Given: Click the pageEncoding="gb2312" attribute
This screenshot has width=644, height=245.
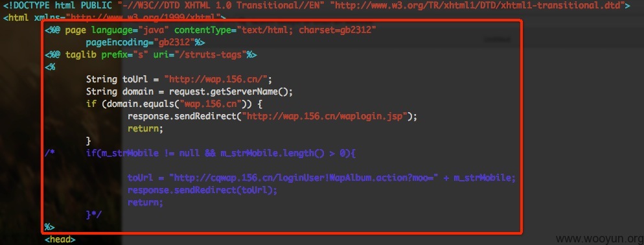Looking at the screenshot, I should [x=141, y=43].
